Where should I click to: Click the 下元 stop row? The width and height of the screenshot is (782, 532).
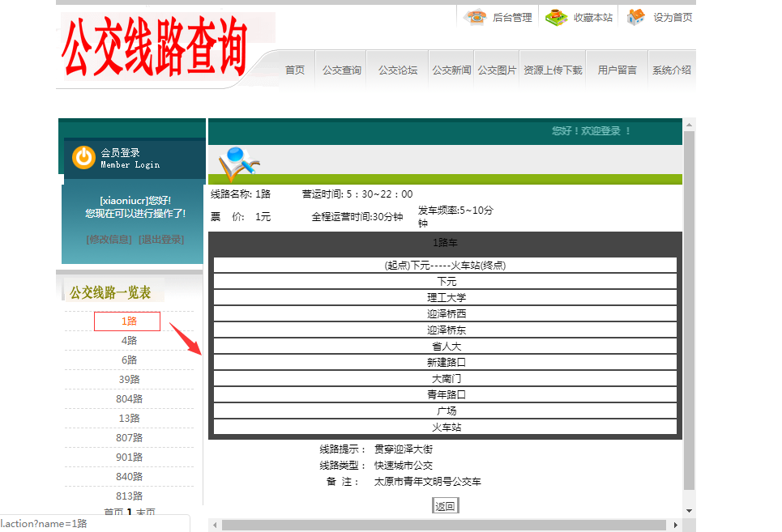446,282
